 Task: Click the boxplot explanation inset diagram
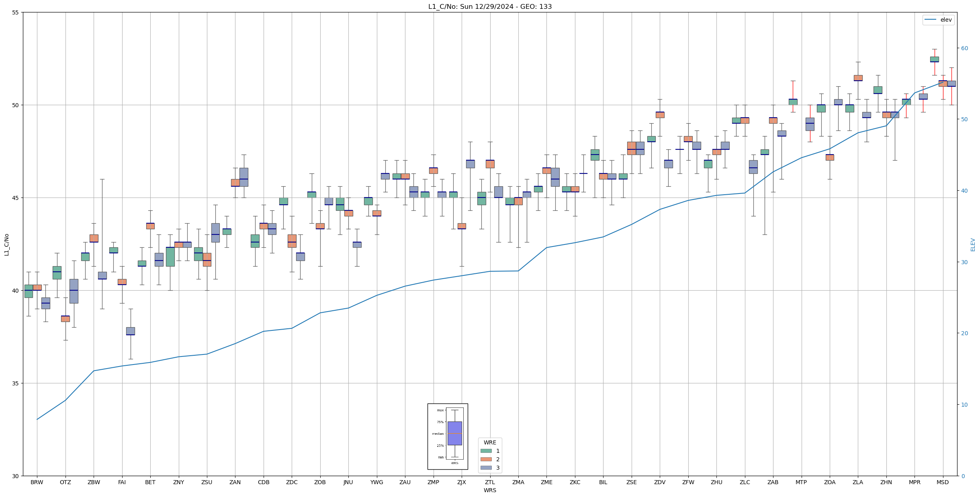tap(447, 436)
